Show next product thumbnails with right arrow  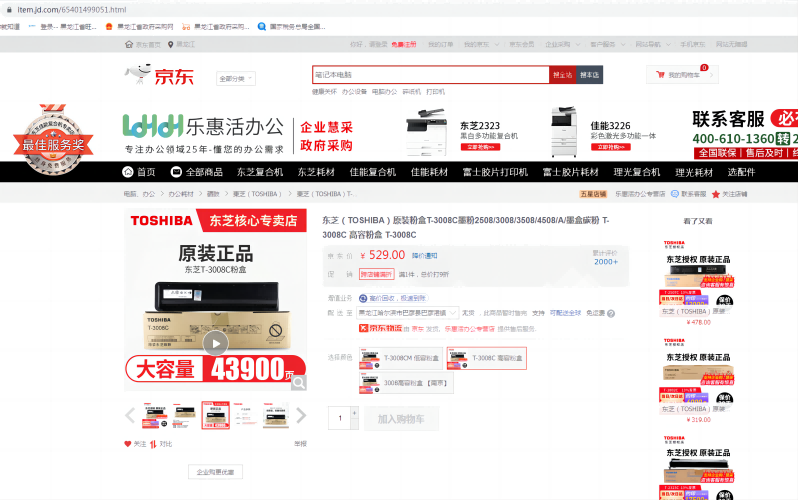click(x=301, y=415)
